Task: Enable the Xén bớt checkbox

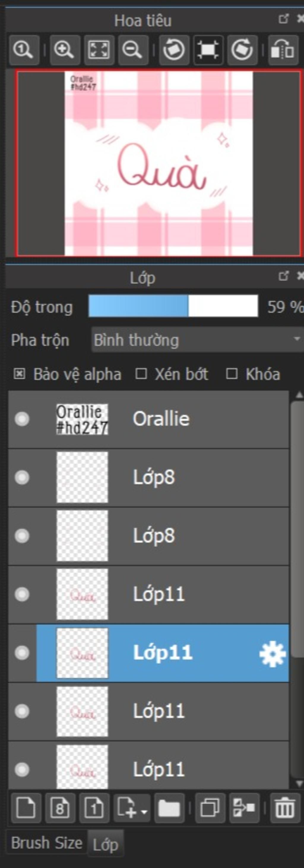Action: (141, 374)
